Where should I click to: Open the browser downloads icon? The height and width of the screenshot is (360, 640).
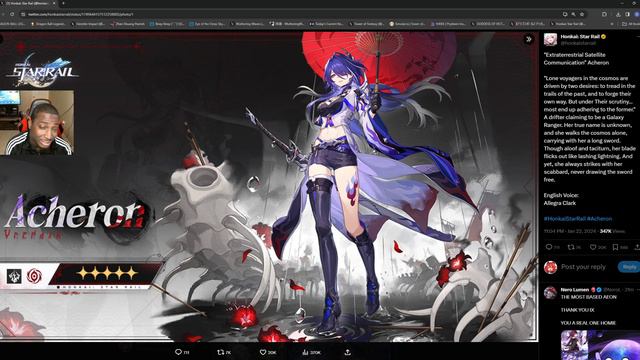[x=618, y=14]
